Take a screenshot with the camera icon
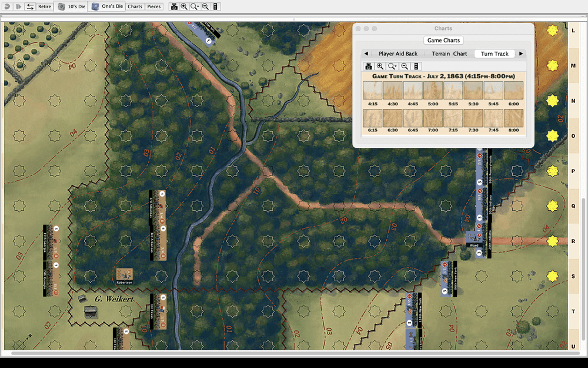The image size is (588, 368). tap(174, 6)
